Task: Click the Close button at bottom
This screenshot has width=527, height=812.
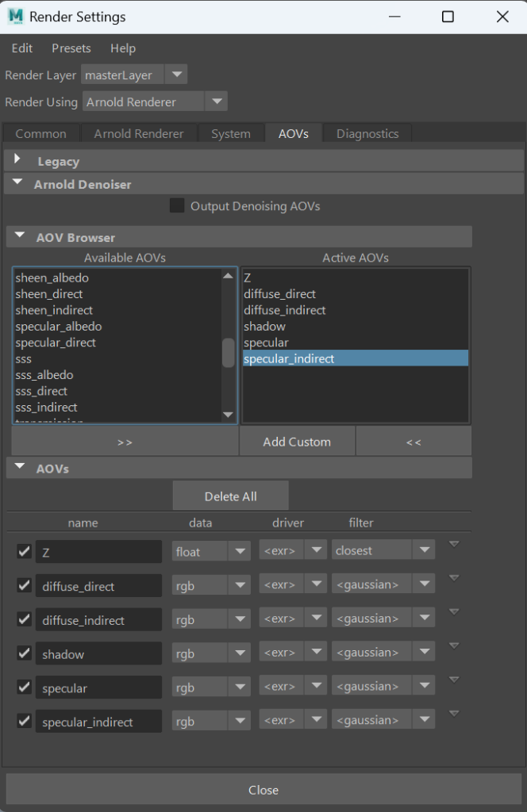Action: tap(263, 790)
